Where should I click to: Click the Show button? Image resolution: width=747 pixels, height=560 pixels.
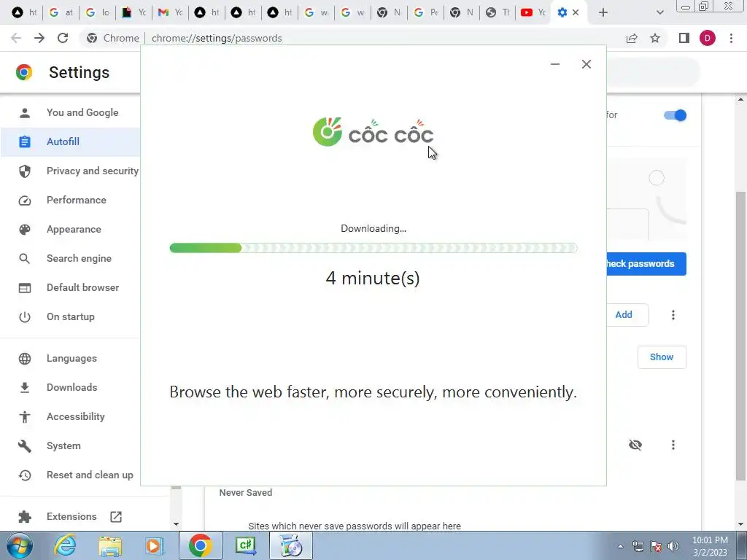[662, 357]
